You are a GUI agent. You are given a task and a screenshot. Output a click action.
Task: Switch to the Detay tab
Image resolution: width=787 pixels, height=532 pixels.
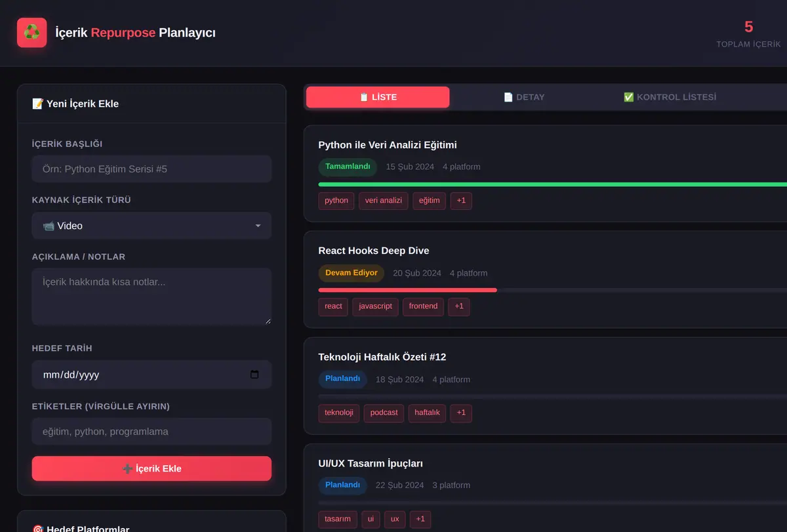point(524,97)
